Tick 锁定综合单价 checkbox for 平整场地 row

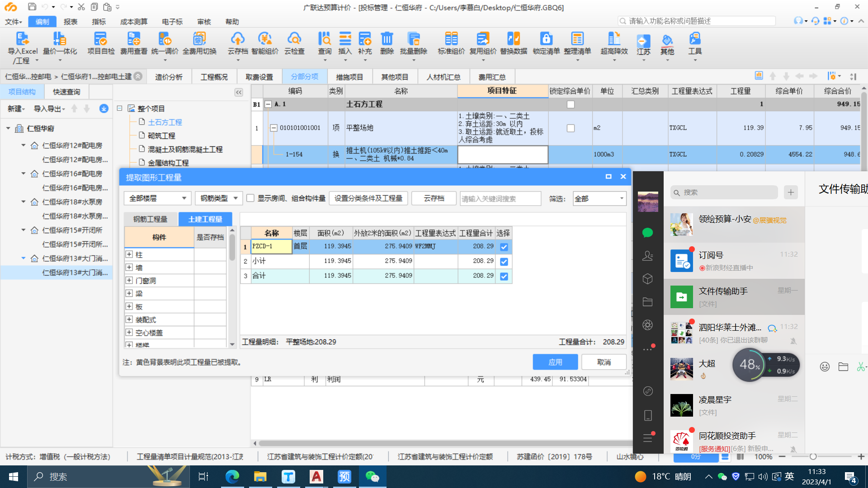click(x=571, y=128)
